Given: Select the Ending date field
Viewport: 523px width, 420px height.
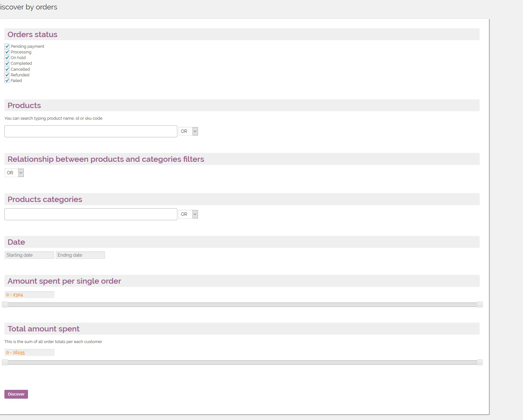Looking at the screenshot, I should [80, 255].
